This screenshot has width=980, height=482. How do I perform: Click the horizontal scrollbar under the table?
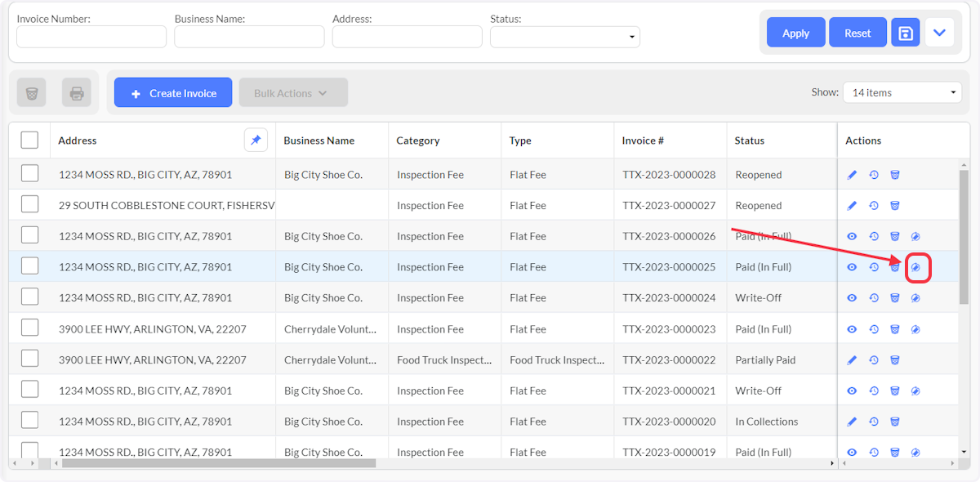pos(219,463)
